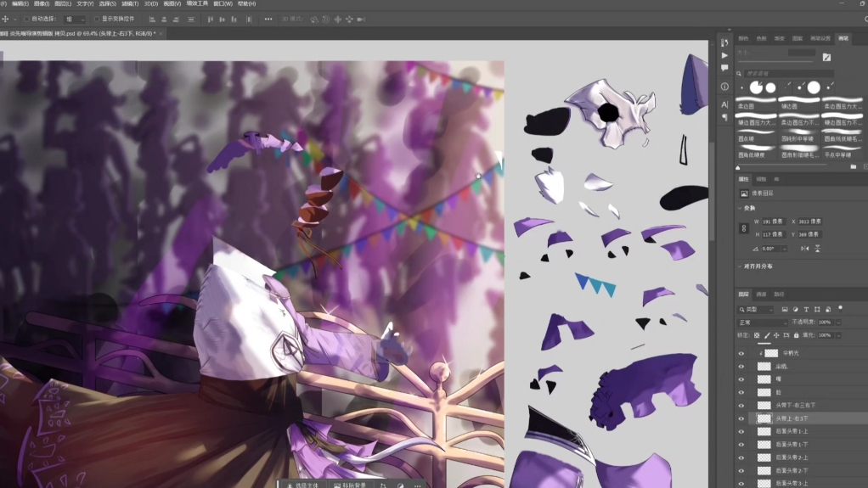This screenshot has width=868, height=488.
Task: Switch to the 画笔设置 tab
Action: 820,39
